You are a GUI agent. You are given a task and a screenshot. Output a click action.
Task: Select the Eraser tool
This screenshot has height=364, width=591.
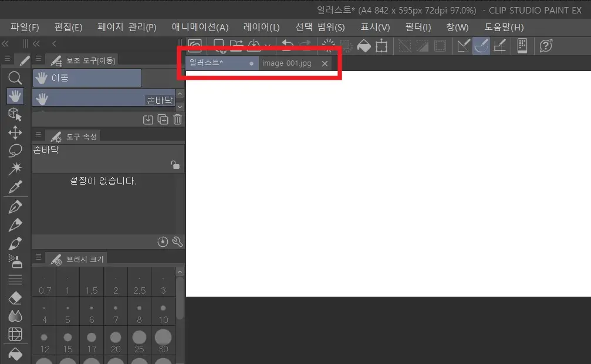pos(15,298)
